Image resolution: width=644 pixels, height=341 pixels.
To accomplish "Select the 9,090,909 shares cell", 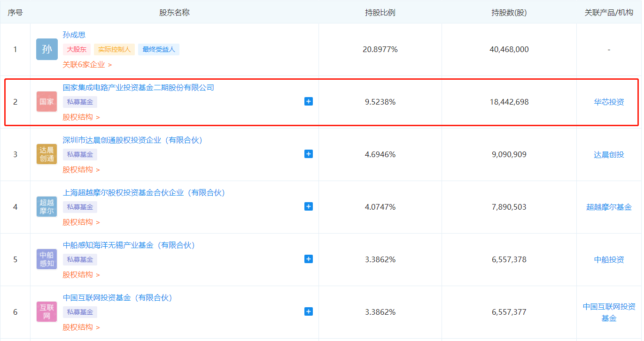I will pyautogui.click(x=509, y=154).
